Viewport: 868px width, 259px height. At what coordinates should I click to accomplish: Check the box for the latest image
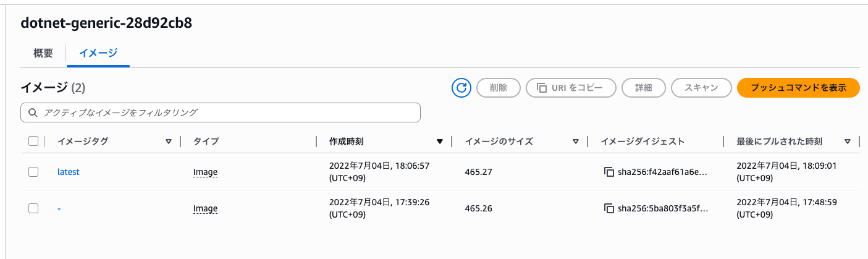(33, 172)
